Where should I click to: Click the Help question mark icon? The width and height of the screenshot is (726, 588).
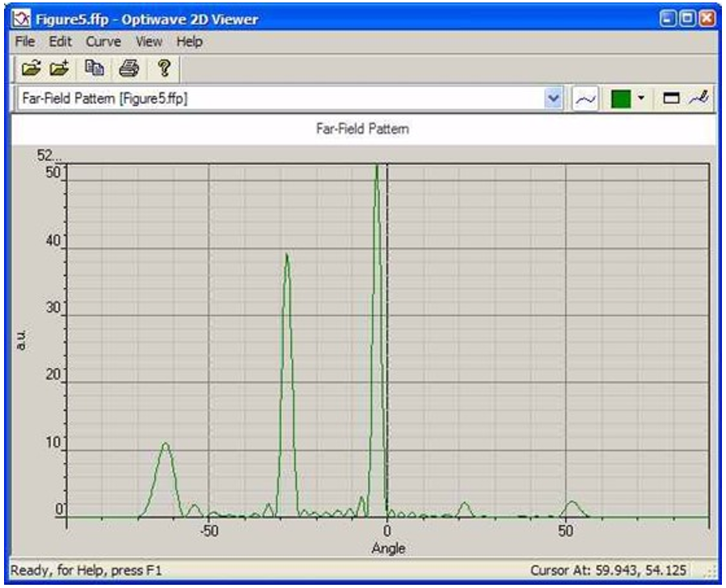[x=161, y=69]
